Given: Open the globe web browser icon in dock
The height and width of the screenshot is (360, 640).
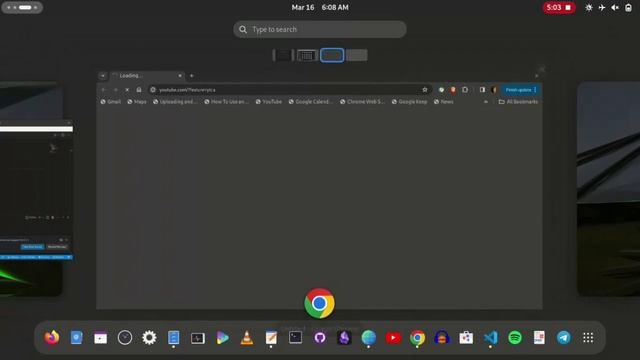Looking at the screenshot, I should pos(369,338).
